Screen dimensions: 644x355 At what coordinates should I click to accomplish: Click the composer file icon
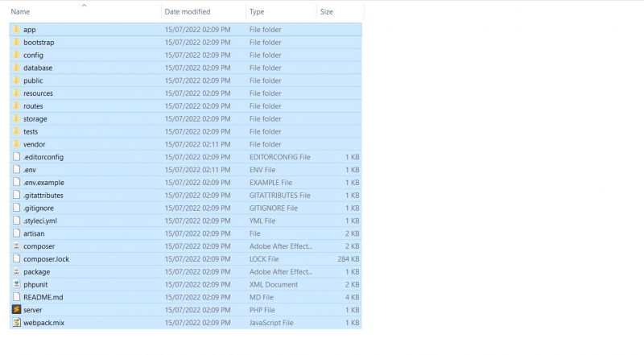(16, 246)
